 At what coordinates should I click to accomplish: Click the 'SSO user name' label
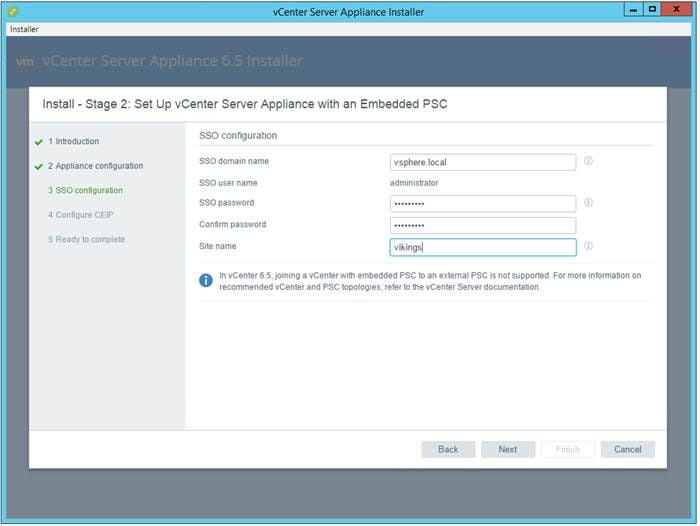[228, 183]
